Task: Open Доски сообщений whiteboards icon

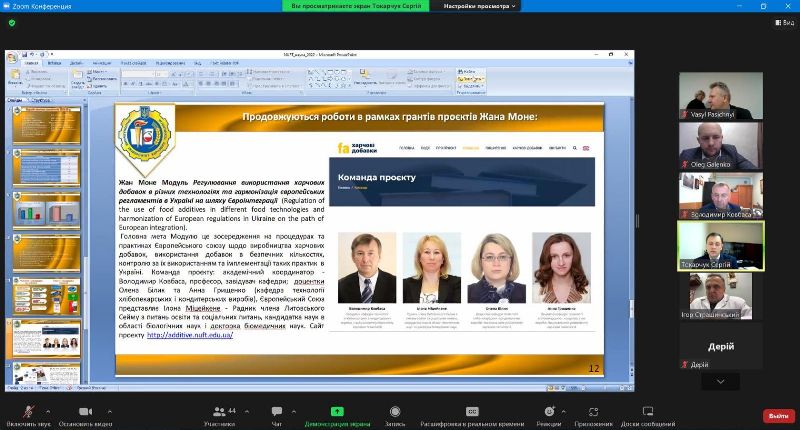Action: pos(648,411)
